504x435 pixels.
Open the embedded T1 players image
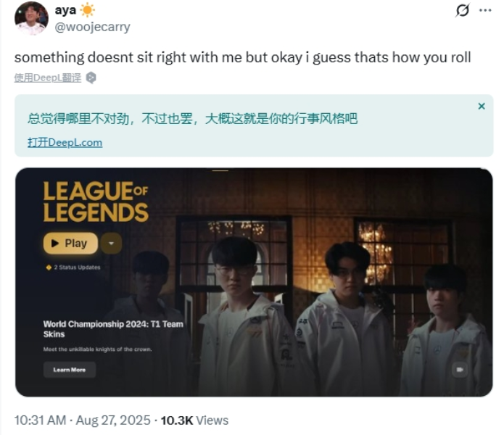click(x=254, y=282)
